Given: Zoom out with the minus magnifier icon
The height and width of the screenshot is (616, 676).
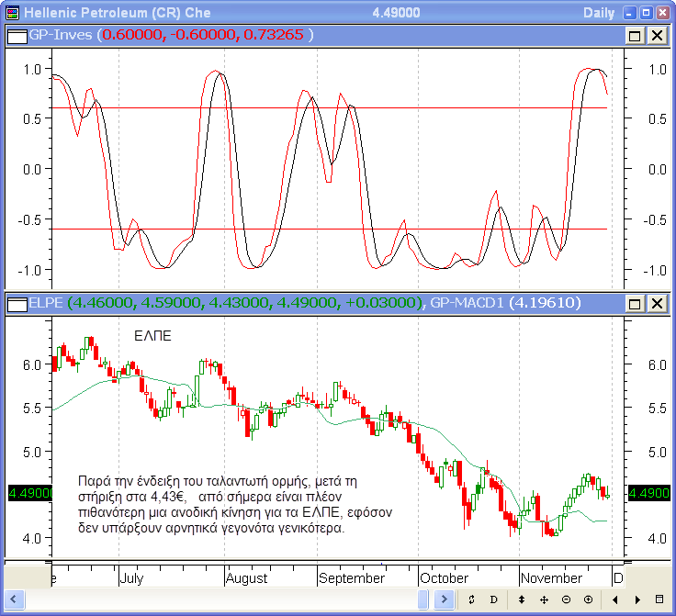Looking at the screenshot, I should pyautogui.click(x=566, y=599).
